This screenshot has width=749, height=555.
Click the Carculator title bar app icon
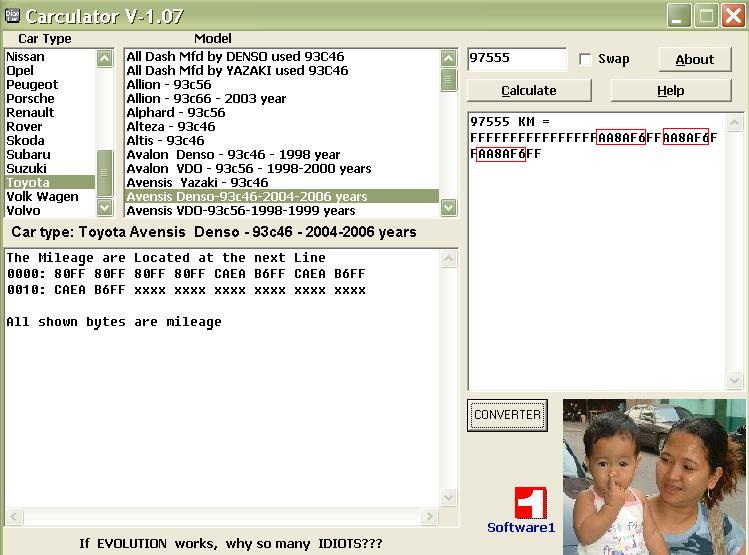[12, 16]
